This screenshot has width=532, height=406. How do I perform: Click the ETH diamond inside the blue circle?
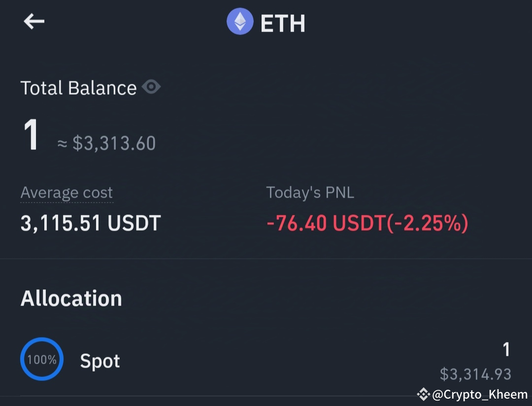point(239,22)
